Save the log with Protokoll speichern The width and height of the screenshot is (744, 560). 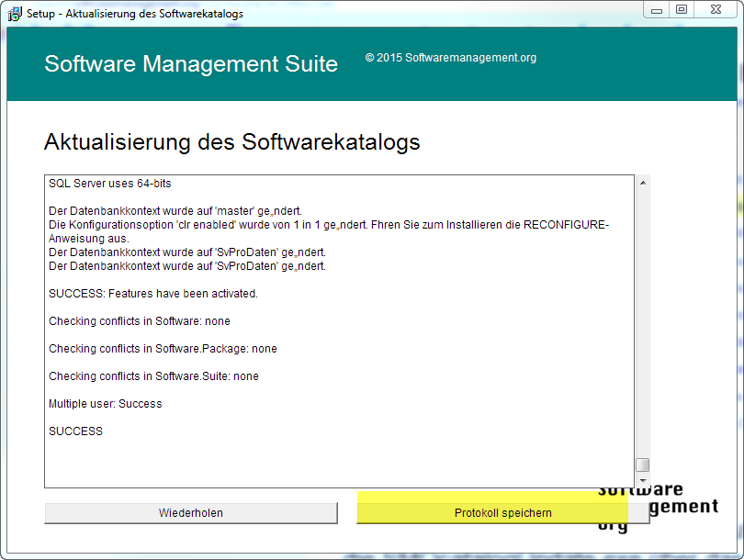pyautogui.click(x=502, y=512)
